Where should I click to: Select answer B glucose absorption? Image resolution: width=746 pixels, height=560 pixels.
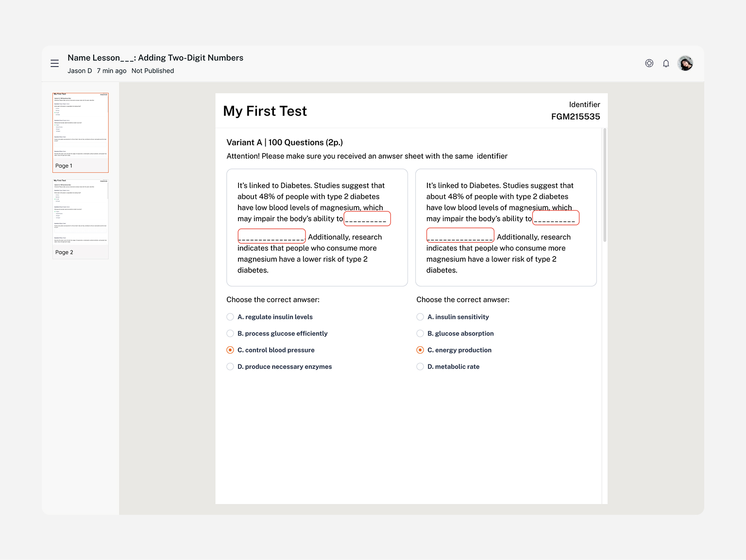click(x=420, y=334)
